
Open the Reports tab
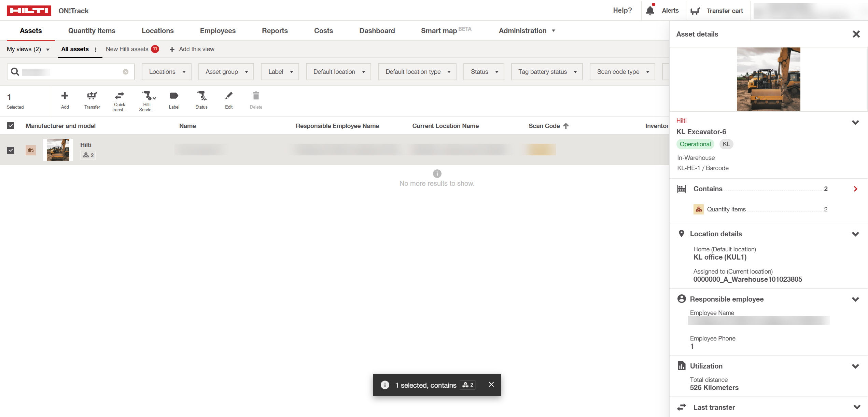[x=275, y=31]
